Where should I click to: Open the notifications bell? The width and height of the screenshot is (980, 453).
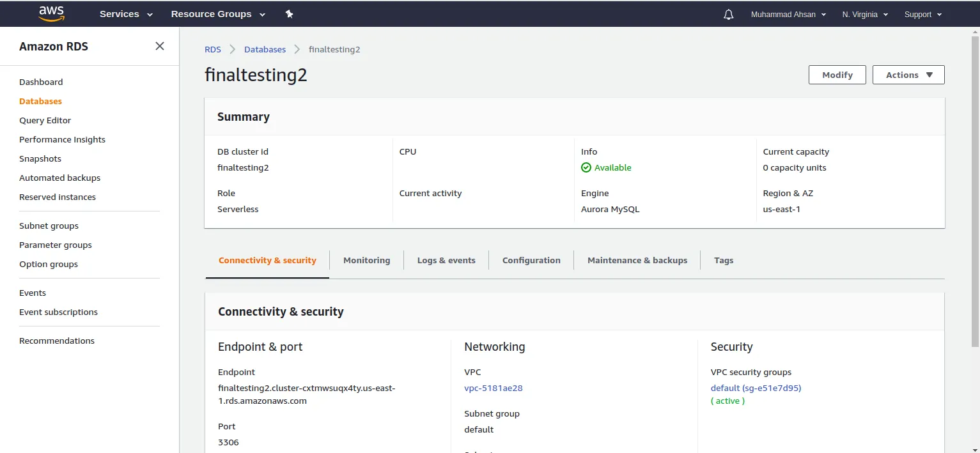[x=728, y=14]
